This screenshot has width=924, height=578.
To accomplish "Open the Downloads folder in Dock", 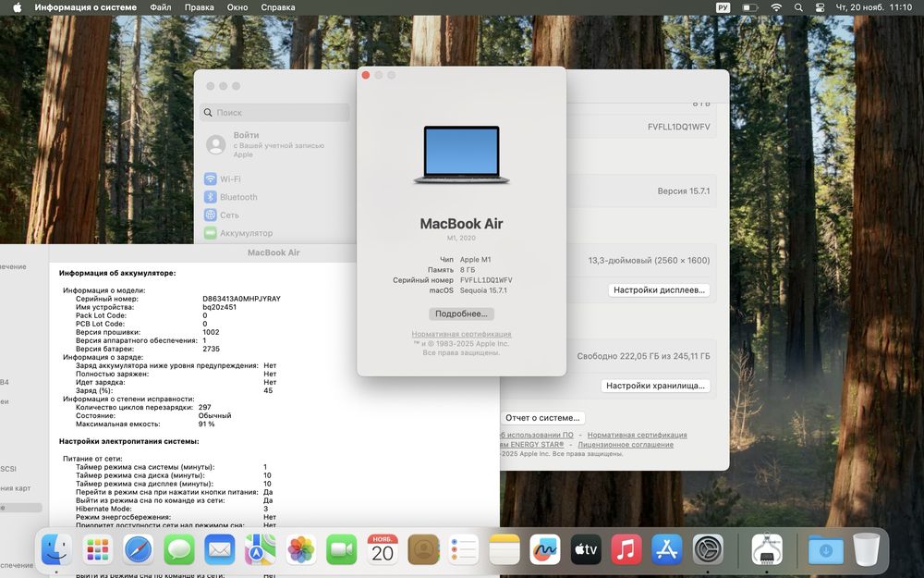I will click(825, 550).
